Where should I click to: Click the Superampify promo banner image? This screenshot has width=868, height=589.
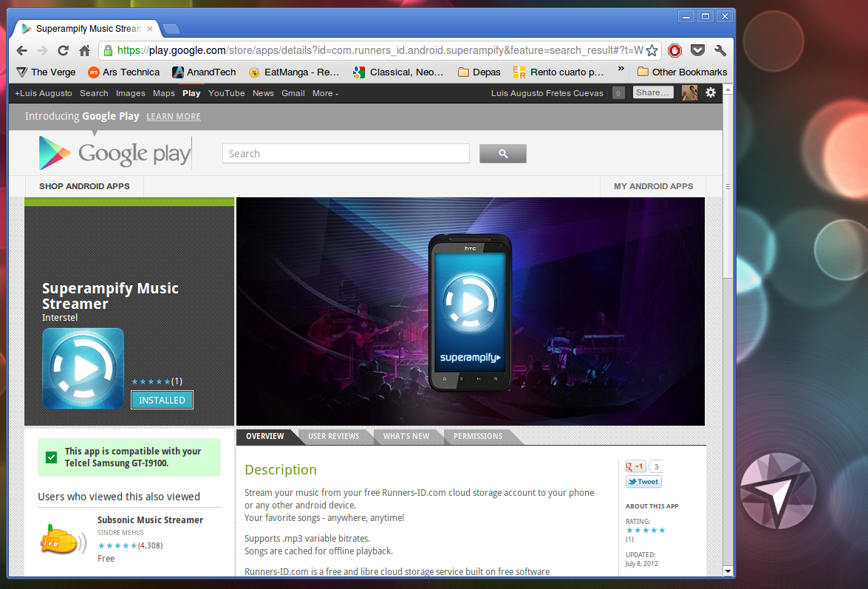(471, 311)
